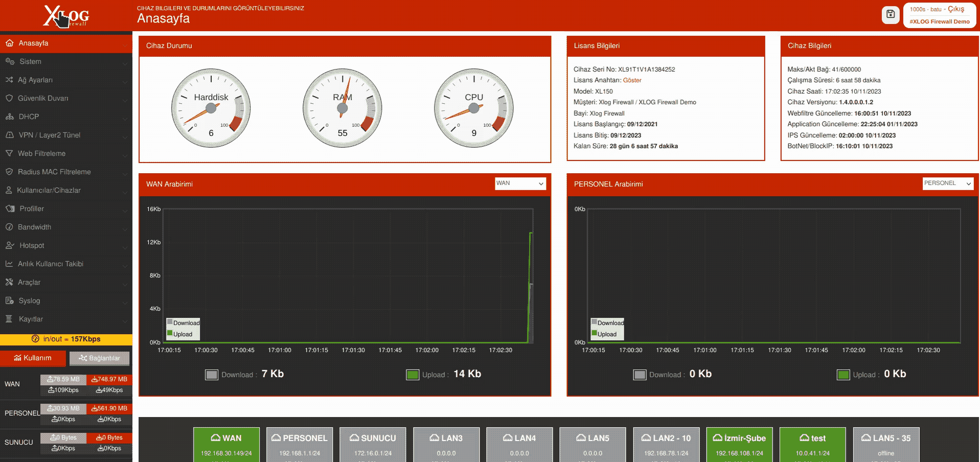Switch to the Bağlantılar tab
This screenshot has width=980, height=462.
99,358
